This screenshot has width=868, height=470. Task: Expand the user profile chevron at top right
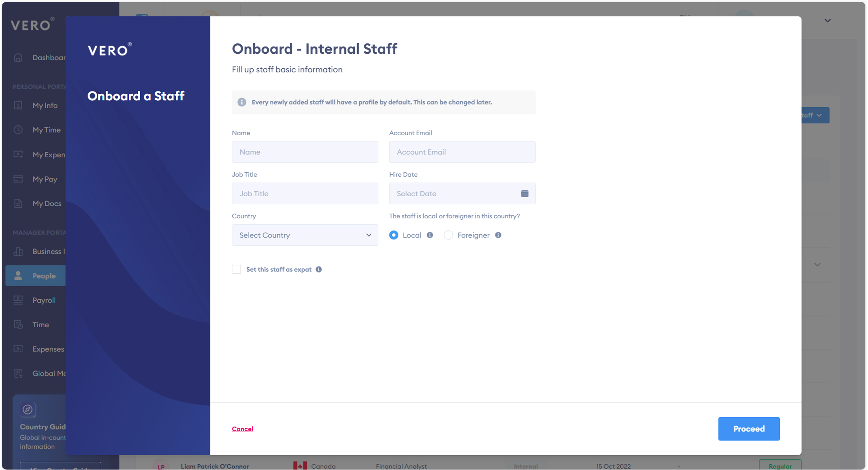point(827,21)
